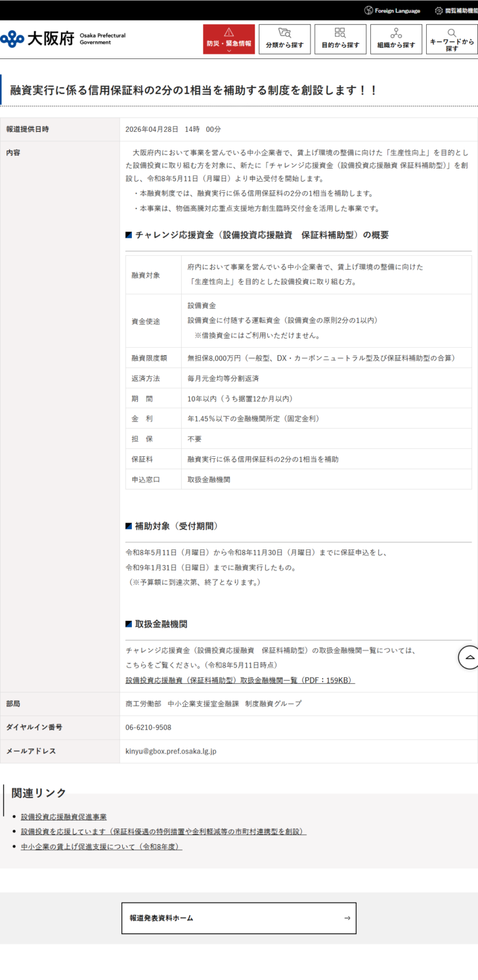Click the 関連リンク heading

(x=39, y=793)
